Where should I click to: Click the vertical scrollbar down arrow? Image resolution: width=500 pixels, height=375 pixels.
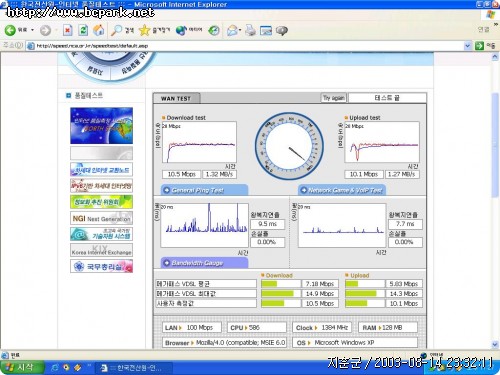tap(495, 344)
